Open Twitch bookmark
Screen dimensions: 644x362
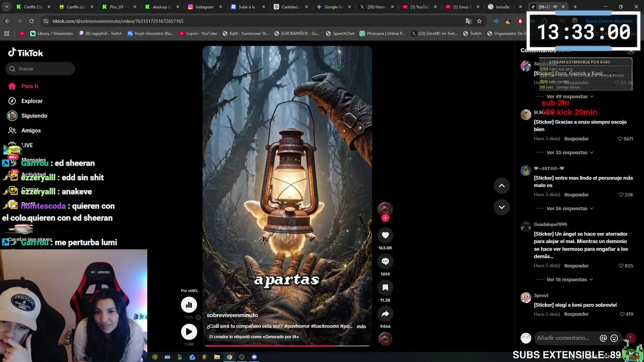(x=472, y=34)
